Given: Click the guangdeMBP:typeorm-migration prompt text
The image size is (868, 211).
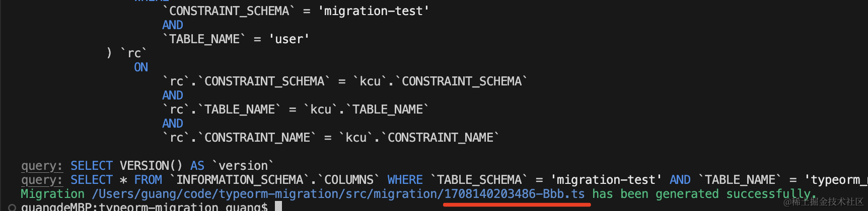Looking at the screenshot, I should click(x=120, y=206).
